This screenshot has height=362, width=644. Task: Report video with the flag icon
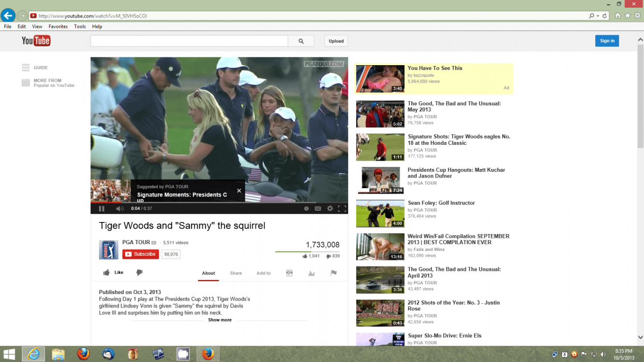[x=333, y=273]
